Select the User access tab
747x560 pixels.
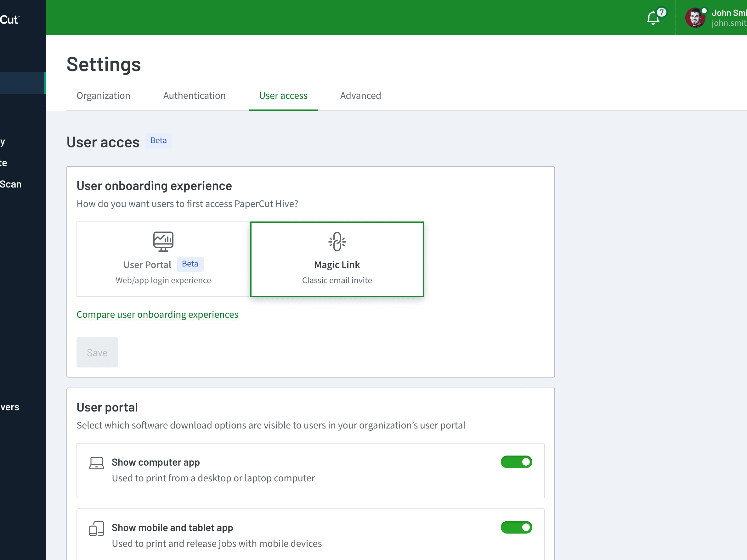click(283, 96)
